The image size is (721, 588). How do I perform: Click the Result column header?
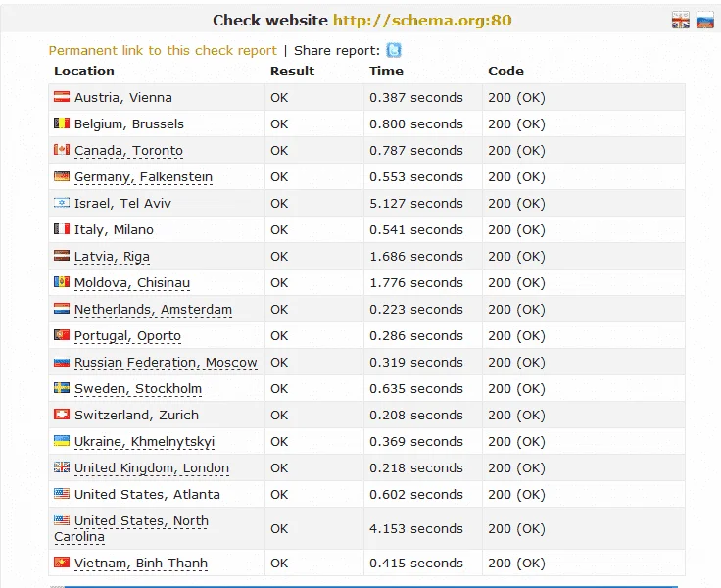click(293, 71)
